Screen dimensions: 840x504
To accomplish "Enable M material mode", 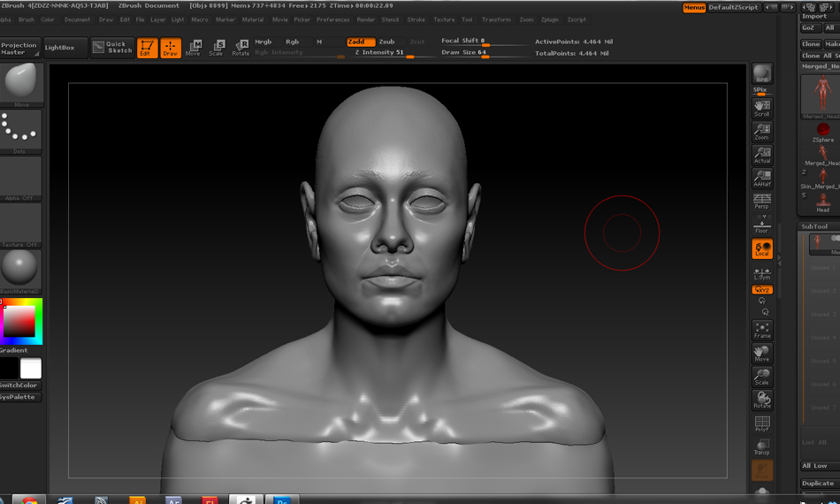I will coord(319,42).
